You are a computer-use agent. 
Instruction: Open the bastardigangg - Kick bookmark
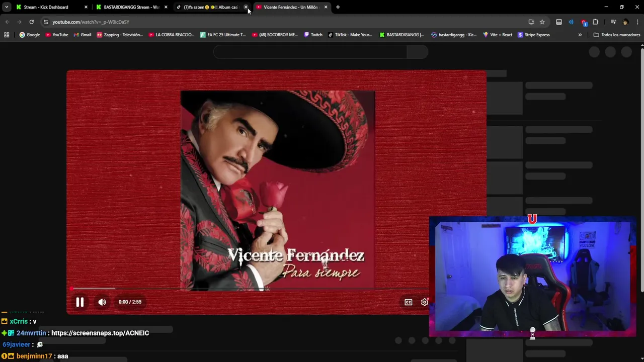tap(454, 35)
